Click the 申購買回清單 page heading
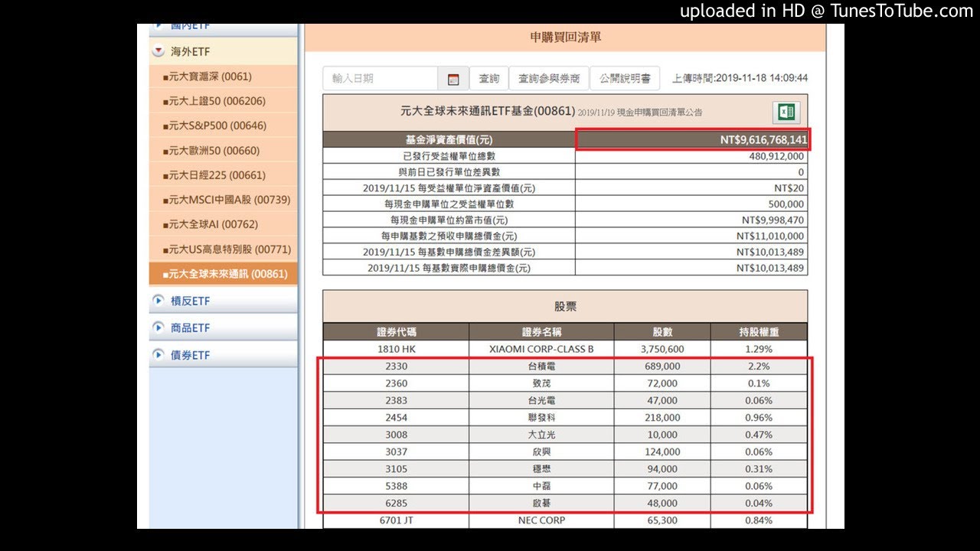The height and width of the screenshot is (551, 980). pos(565,37)
